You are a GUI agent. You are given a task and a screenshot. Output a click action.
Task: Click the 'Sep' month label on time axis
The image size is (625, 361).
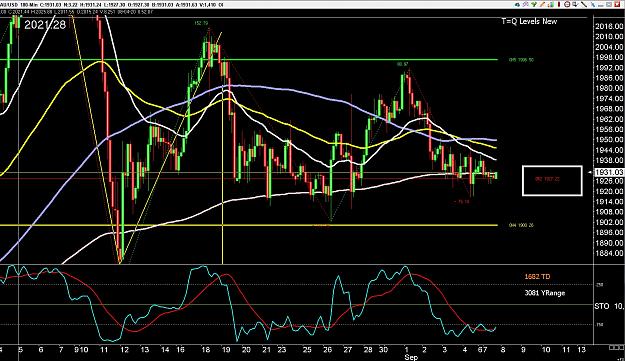[411, 357]
